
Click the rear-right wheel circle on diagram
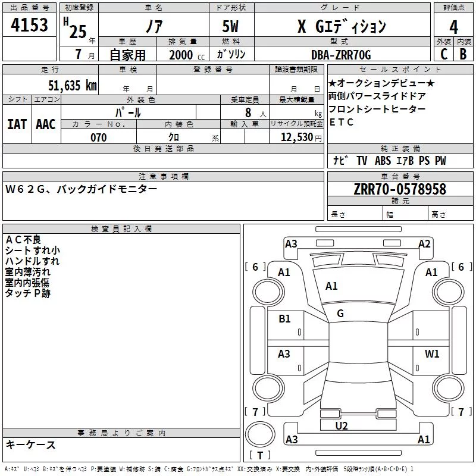tap(448, 388)
